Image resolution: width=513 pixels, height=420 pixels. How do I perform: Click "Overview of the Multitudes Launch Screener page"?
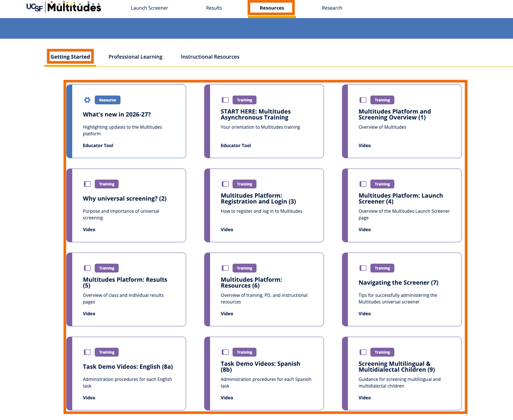click(x=404, y=215)
